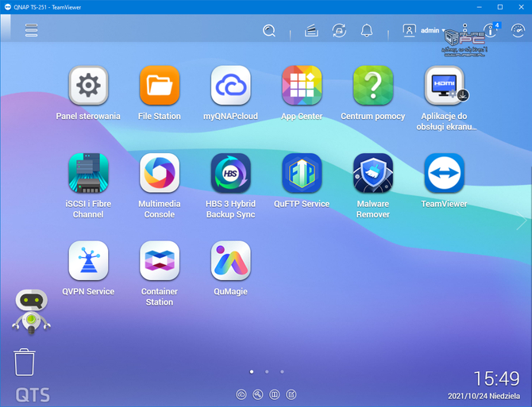Click the QuFTP Service label

coord(302,204)
